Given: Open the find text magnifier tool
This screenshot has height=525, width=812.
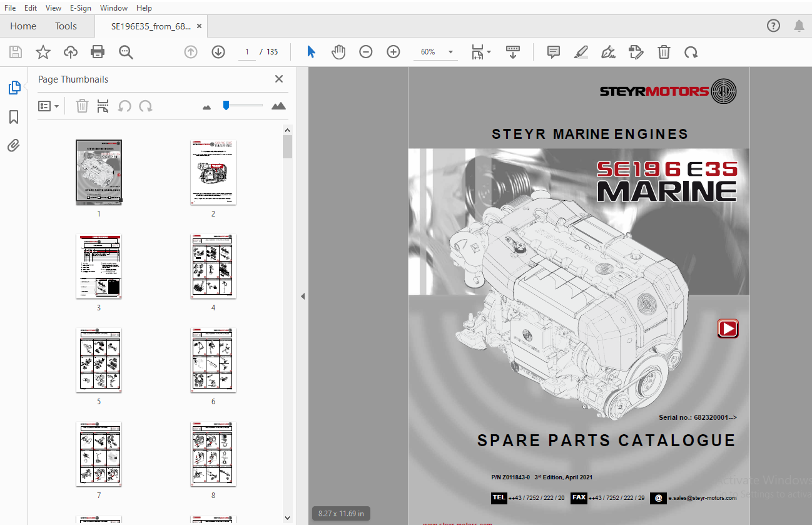Looking at the screenshot, I should pyautogui.click(x=126, y=52).
